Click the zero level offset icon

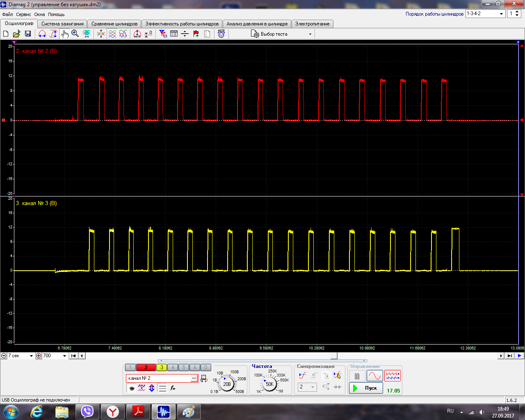pos(148,34)
